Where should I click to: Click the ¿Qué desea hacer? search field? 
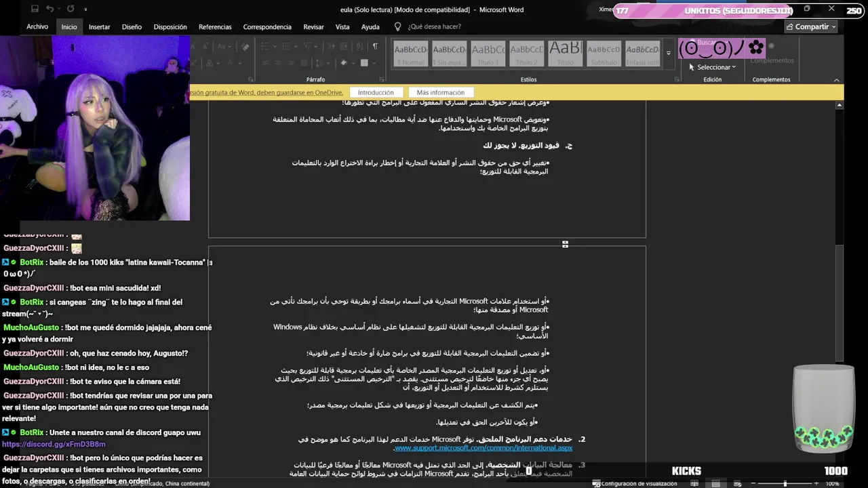434,26
